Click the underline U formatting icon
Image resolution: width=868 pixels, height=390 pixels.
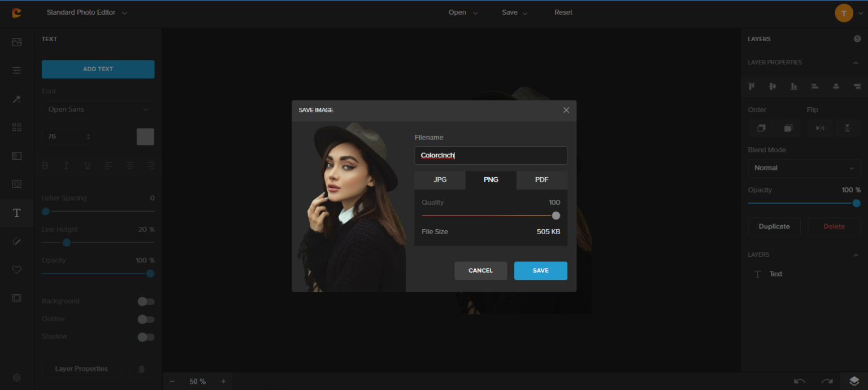coord(87,165)
